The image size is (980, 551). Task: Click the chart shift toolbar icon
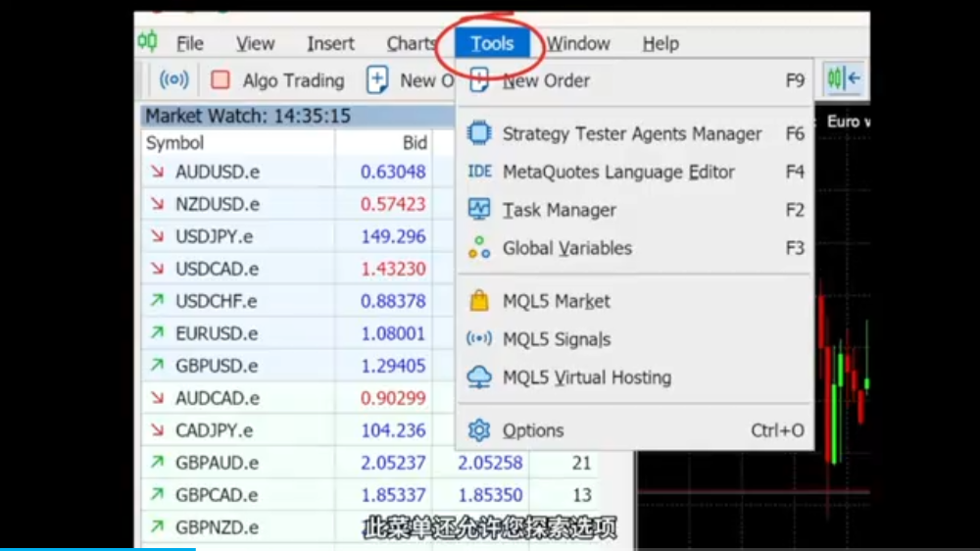click(x=843, y=78)
